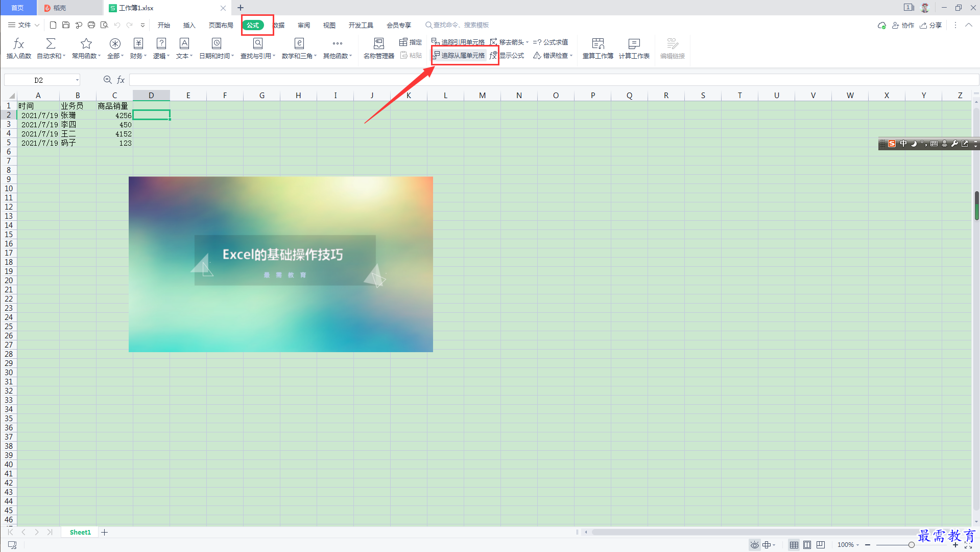This screenshot has height=552, width=980.
Task: Open the 数学和三角 functions icon
Action: [299, 44]
